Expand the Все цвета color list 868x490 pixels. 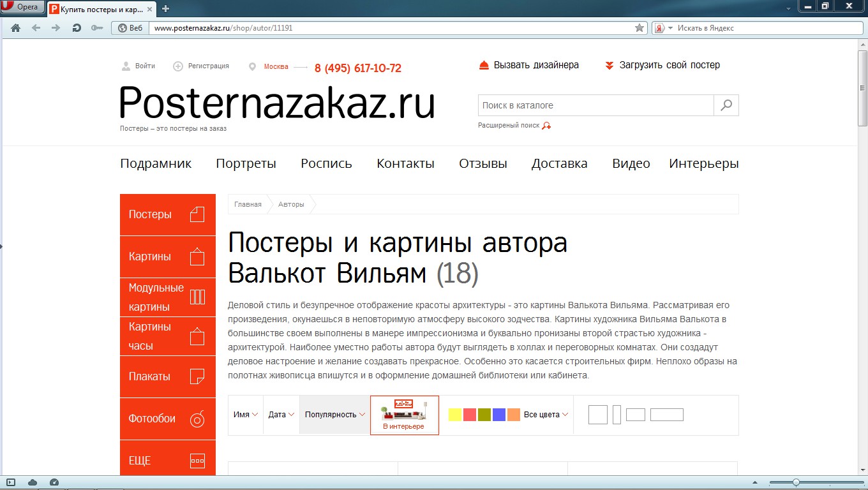pyautogui.click(x=546, y=415)
